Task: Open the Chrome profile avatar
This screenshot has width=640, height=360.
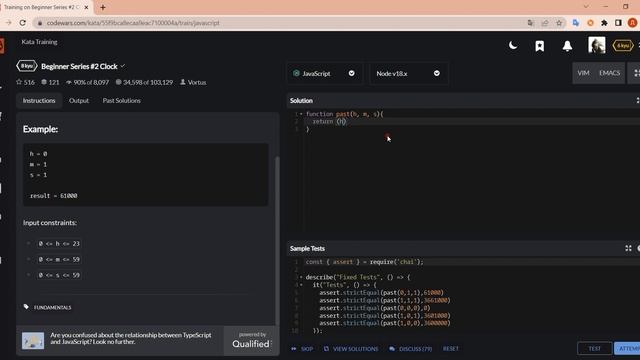Action: [633, 23]
